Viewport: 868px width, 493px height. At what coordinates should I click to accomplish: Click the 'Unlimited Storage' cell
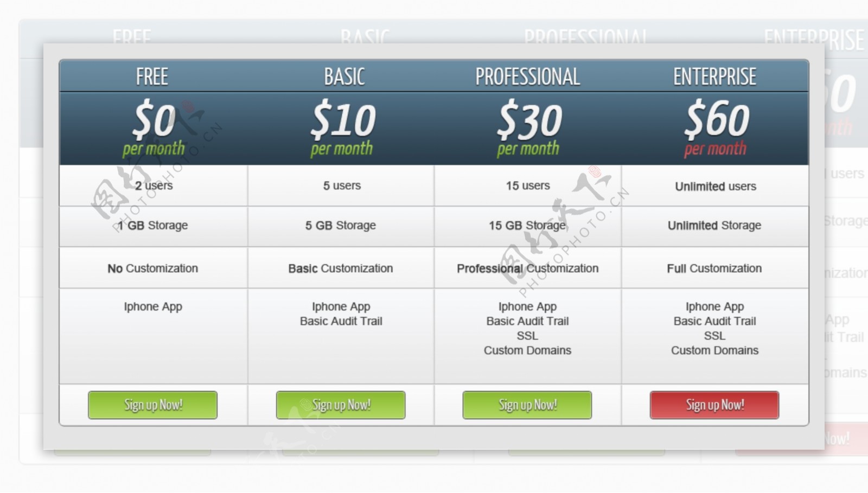714,226
